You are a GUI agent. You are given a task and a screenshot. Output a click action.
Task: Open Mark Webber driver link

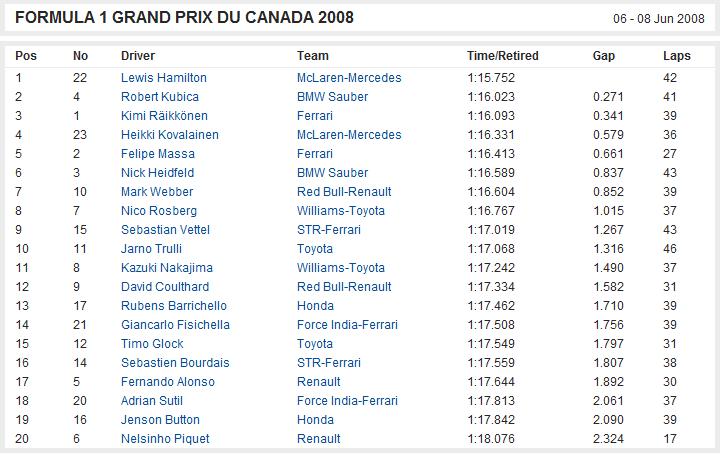(x=157, y=192)
